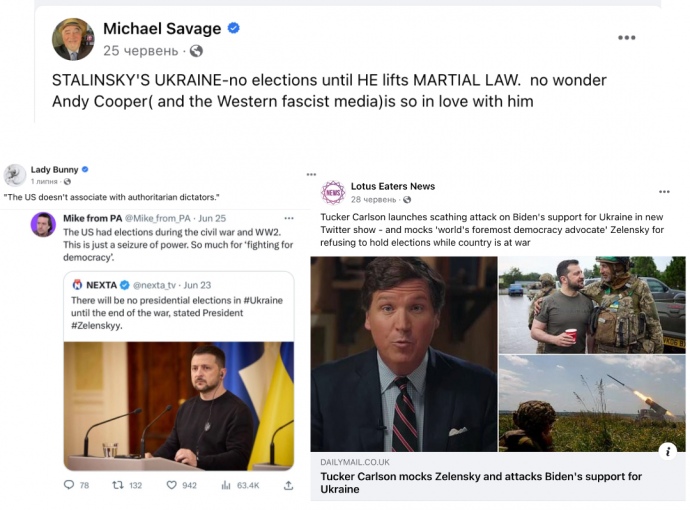This screenshot has height=510, width=690.
Task: Click the share icon below the tweet
Action: [288, 486]
